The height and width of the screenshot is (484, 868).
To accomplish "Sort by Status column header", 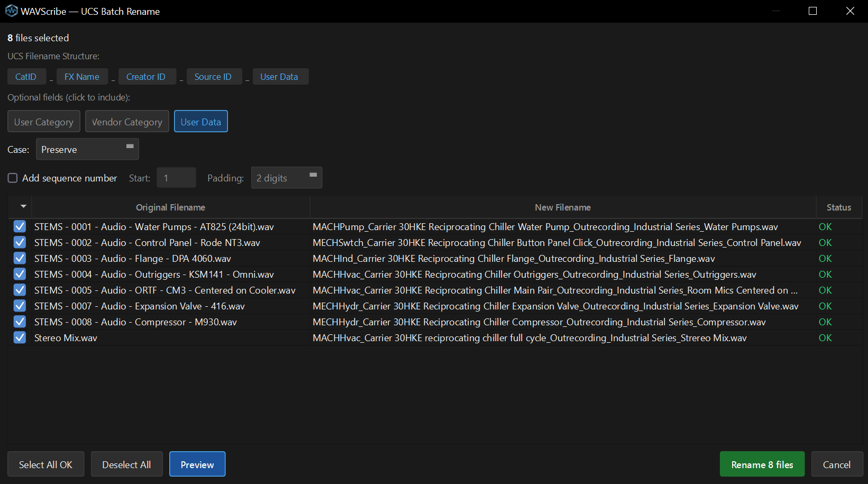I will (839, 207).
